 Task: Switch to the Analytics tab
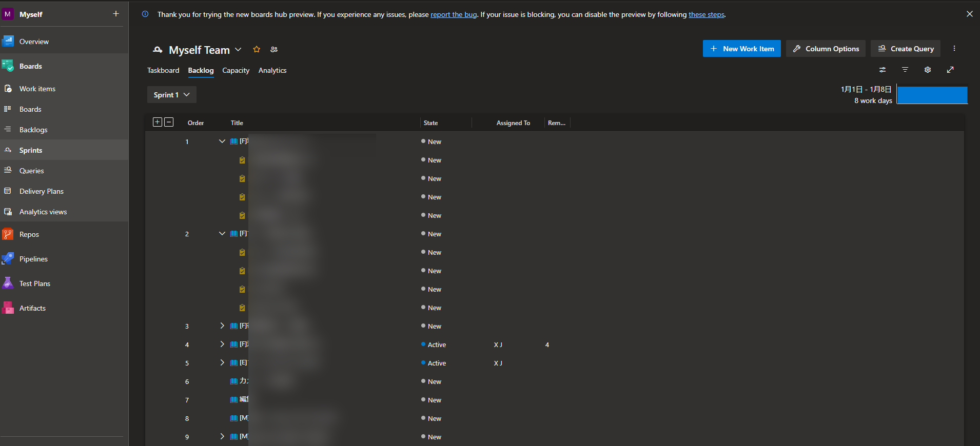tap(272, 70)
